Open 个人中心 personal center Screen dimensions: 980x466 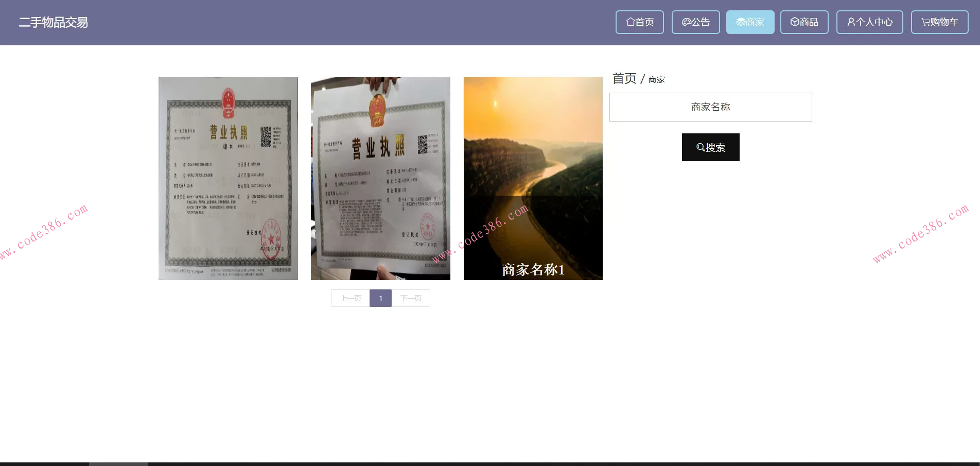870,22
